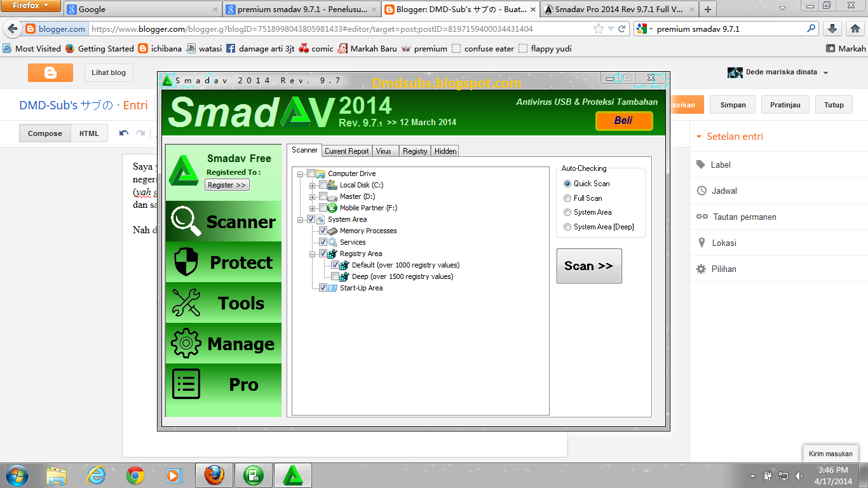Check the Computer Drive checkbox
This screenshot has width=868, height=488.
[x=311, y=173]
